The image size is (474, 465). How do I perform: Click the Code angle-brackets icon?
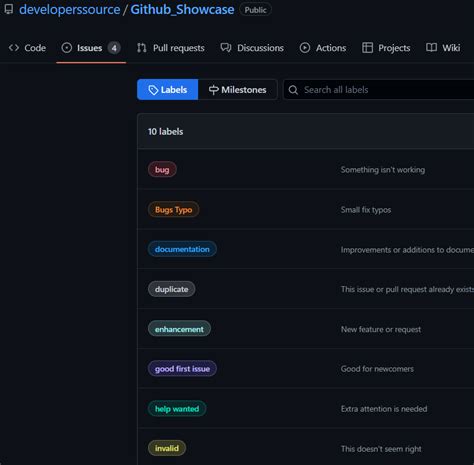click(x=14, y=48)
